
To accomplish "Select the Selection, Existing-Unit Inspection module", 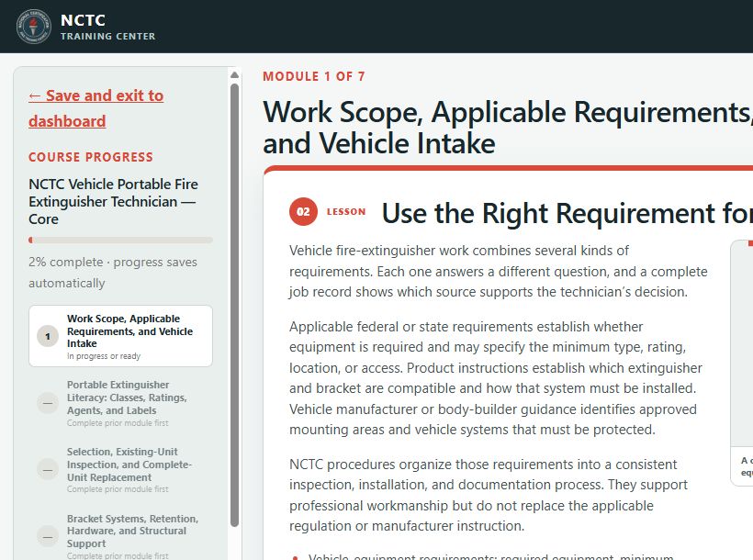I will tap(120, 469).
